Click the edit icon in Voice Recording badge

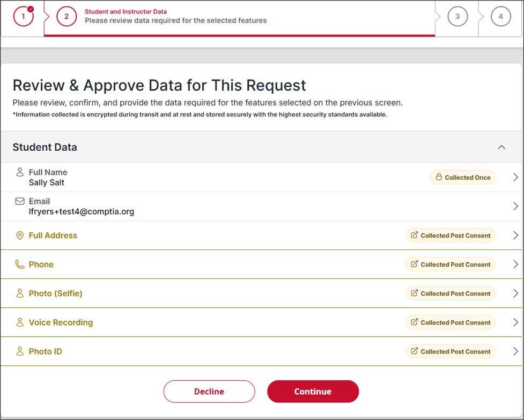tap(415, 322)
